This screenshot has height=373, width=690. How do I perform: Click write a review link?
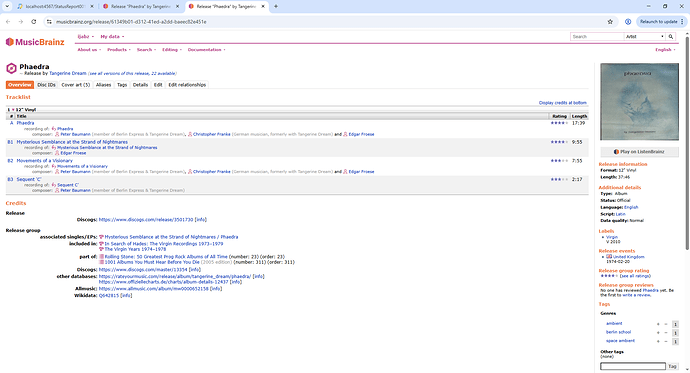pyautogui.click(x=636, y=296)
